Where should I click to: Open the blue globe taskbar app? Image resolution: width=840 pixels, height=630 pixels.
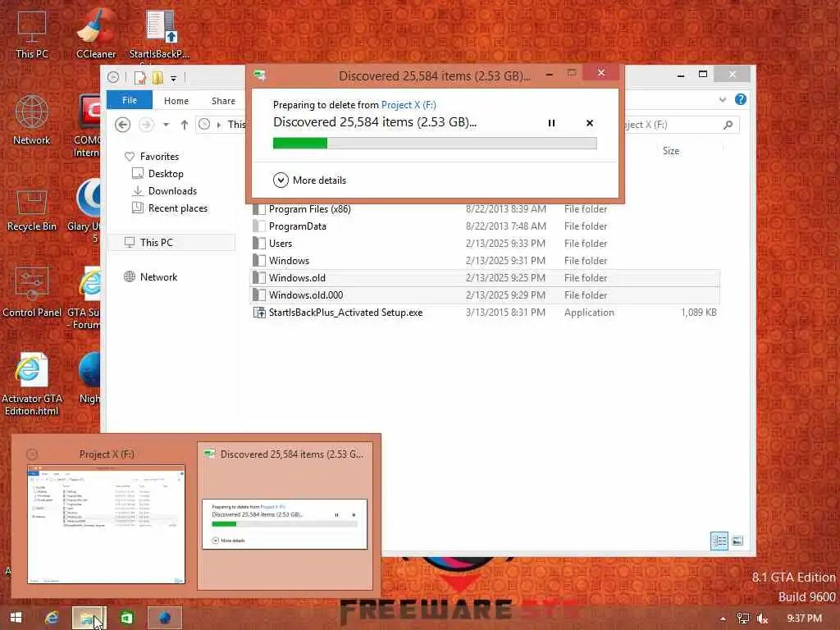(x=164, y=619)
